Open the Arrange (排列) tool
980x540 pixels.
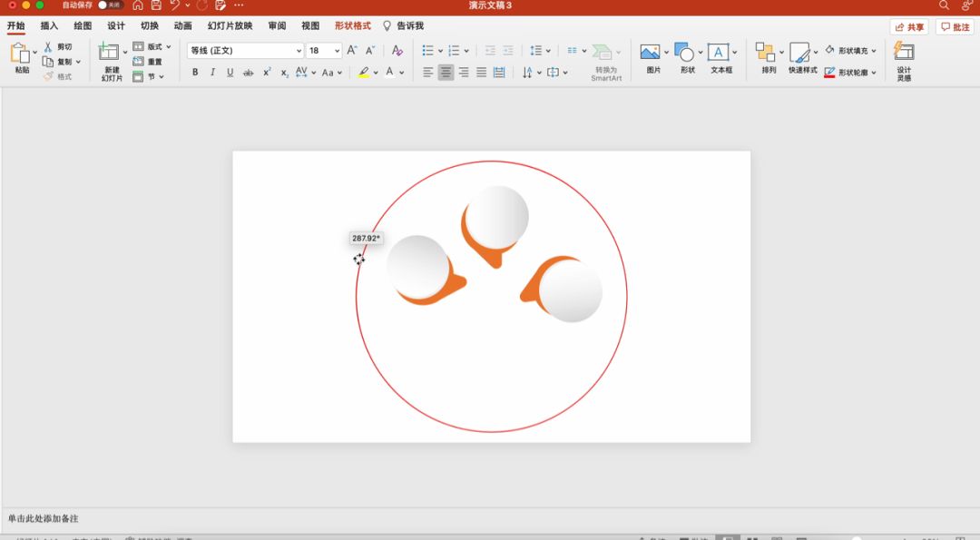coord(765,53)
